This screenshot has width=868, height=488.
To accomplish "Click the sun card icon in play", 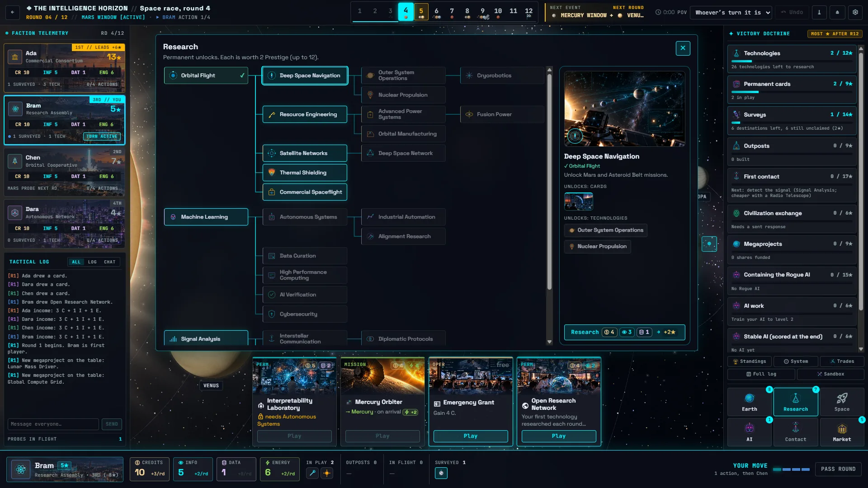I will point(327,473).
